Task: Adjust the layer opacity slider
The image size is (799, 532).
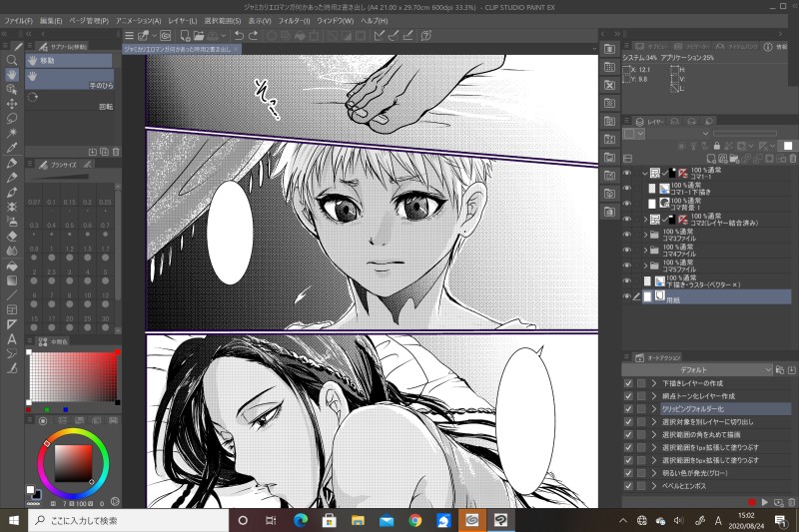Action: 744,134
